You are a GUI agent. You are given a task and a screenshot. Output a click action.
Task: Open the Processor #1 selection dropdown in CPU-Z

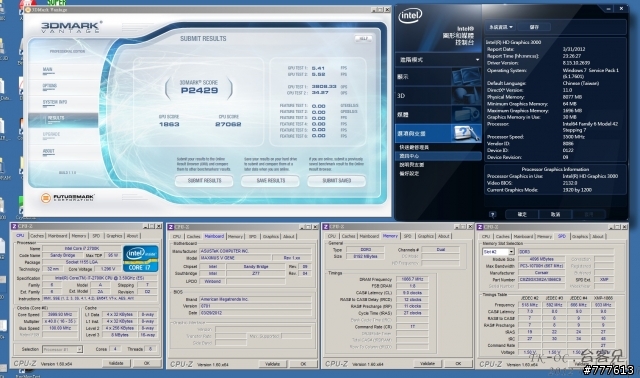62,349
